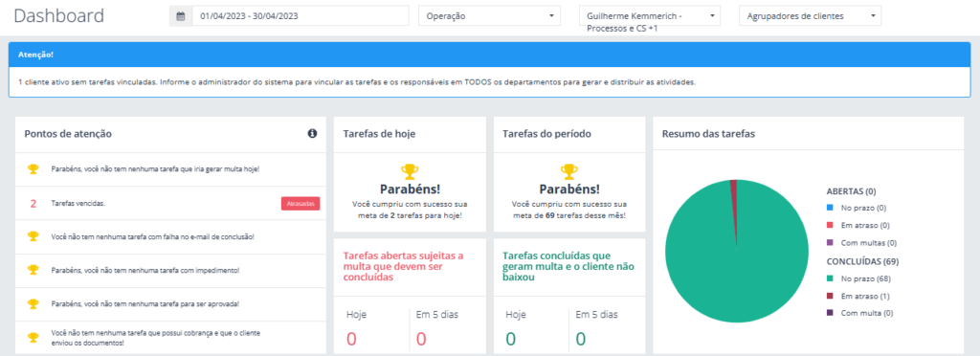This screenshot has width=980, height=356.
Task: Click the trophy in Tarefas de hoje card
Action: pyautogui.click(x=410, y=171)
